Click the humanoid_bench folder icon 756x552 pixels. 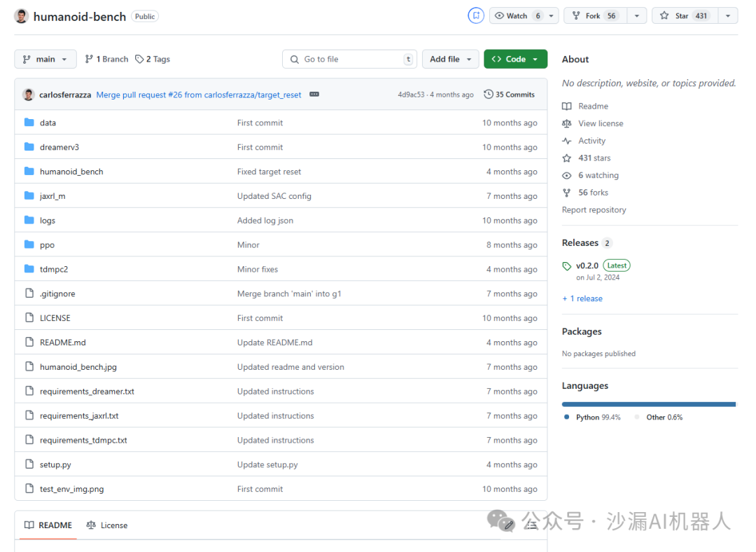[29, 172]
